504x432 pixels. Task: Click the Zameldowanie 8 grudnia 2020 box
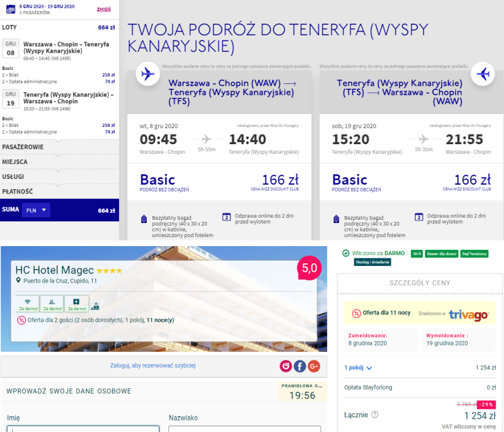[381, 340]
